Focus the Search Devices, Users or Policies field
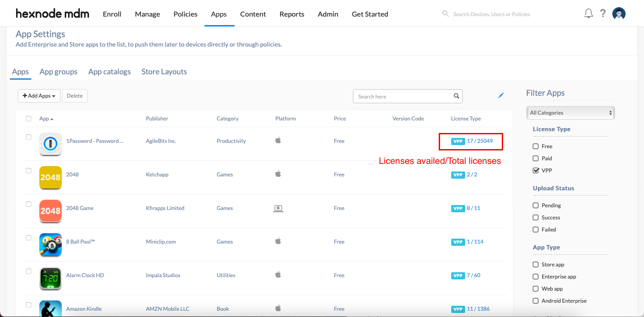644x317 pixels. [x=491, y=14]
